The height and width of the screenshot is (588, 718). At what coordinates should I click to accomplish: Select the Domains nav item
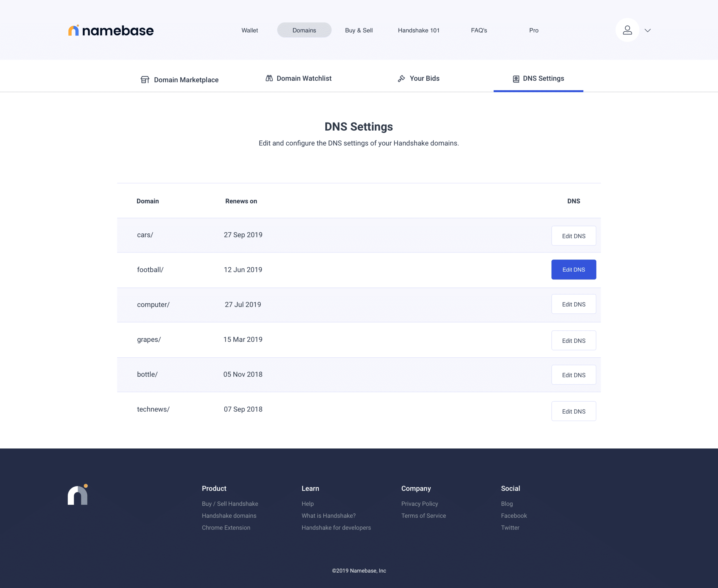(304, 30)
